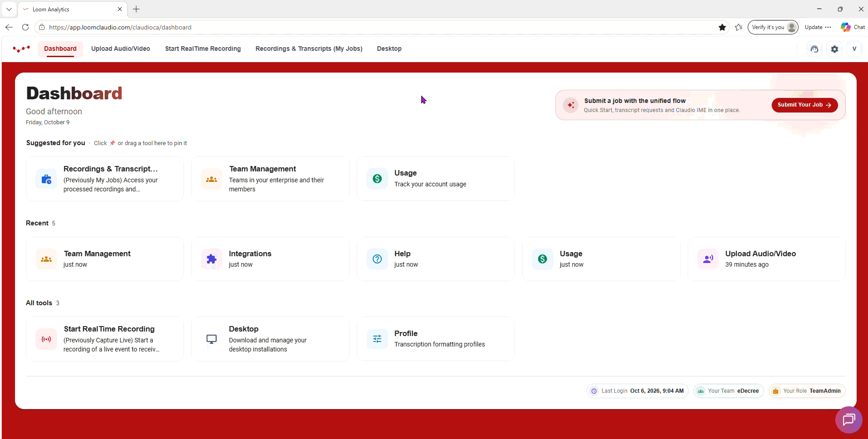This screenshot has width=868, height=439.
Task: Click the sparkle icon in the submit job banner
Action: click(x=571, y=105)
